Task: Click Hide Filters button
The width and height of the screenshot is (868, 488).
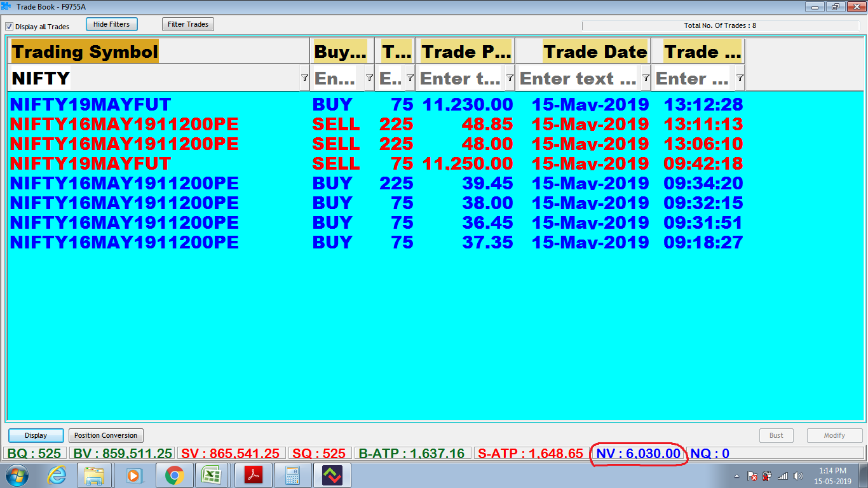Action: coord(111,24)
